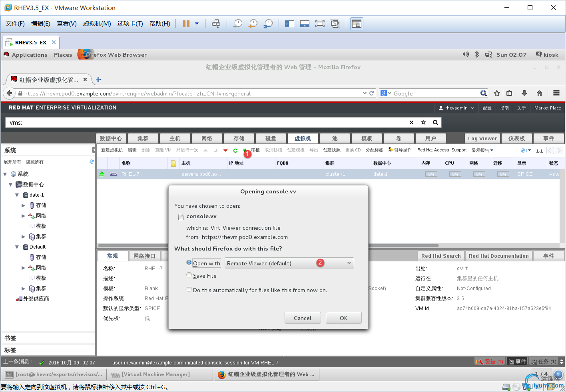Collapse the Default data center node
The width and height of the screenshot is (566, 392).
tap(17, 247)
